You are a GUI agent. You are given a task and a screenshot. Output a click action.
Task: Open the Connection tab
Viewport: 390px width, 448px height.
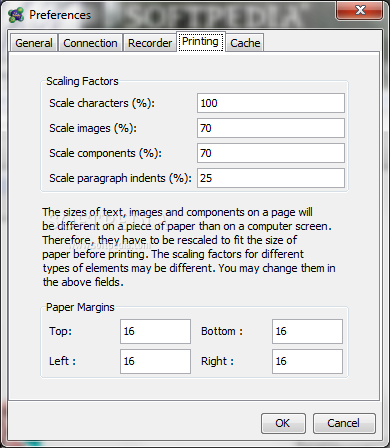(x=90, y=43)
